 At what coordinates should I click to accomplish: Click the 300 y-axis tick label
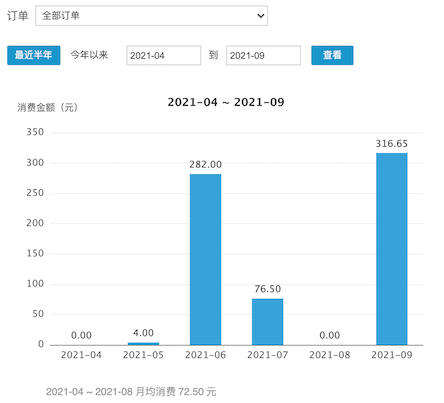click(x=35, y=163)
